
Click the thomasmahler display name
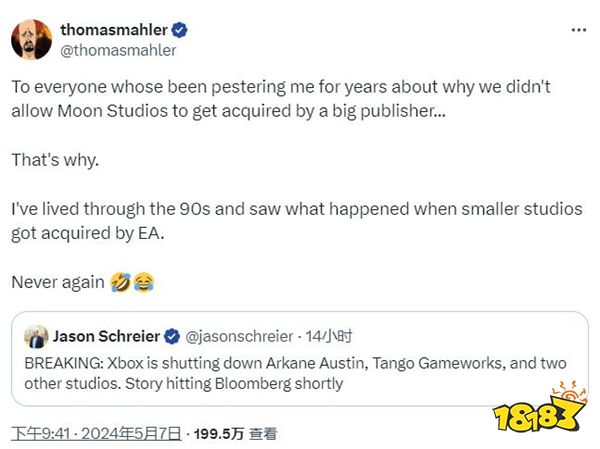pyautogui.click(x=114, y=30)
